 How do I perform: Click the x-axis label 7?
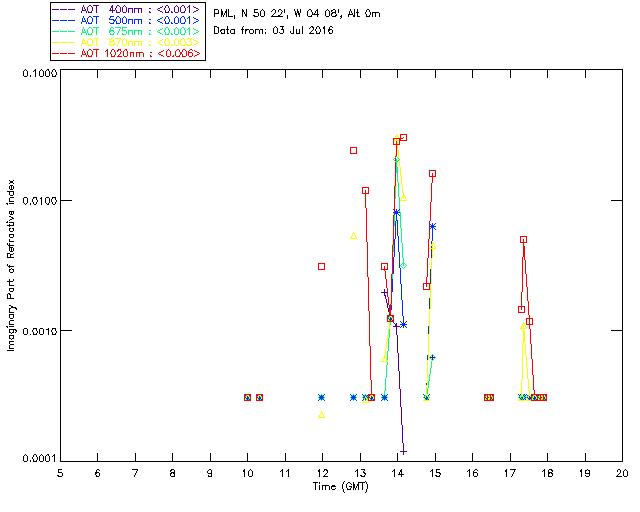[x=135, y=473]
